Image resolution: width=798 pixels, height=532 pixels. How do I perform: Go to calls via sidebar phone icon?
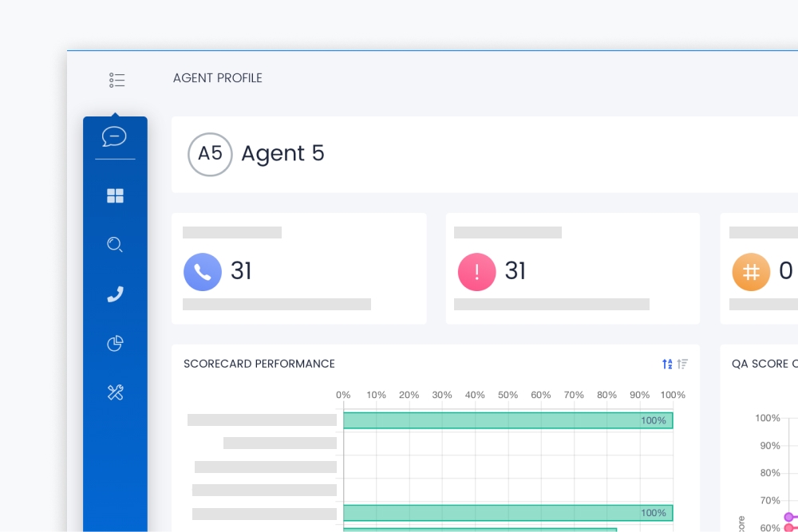[115, 294]
